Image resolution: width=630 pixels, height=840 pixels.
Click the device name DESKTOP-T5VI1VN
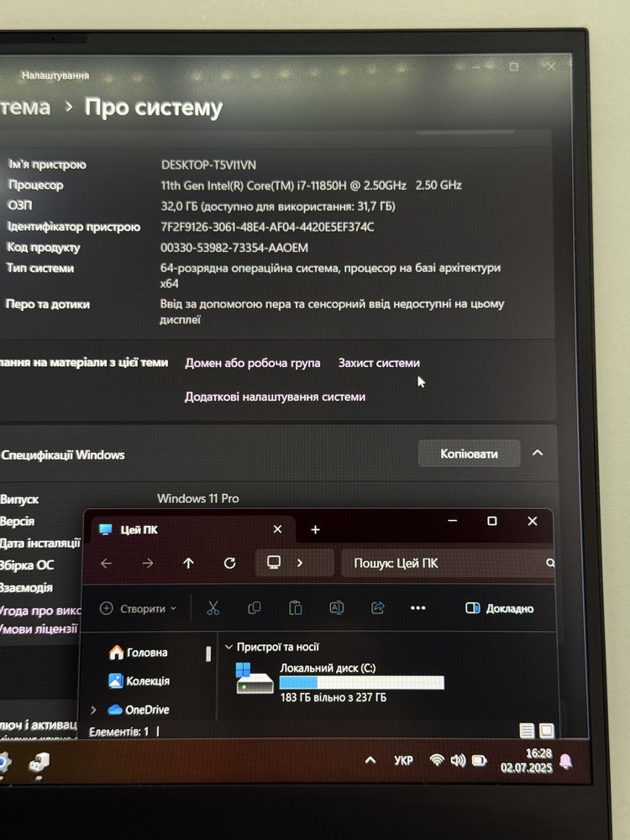[x=208, y=165]
